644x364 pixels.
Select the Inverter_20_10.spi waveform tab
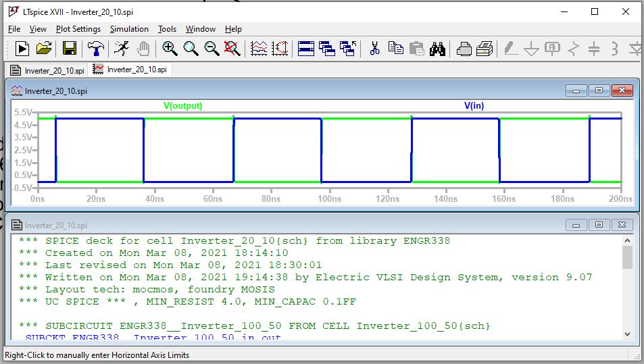pos(130,70)
